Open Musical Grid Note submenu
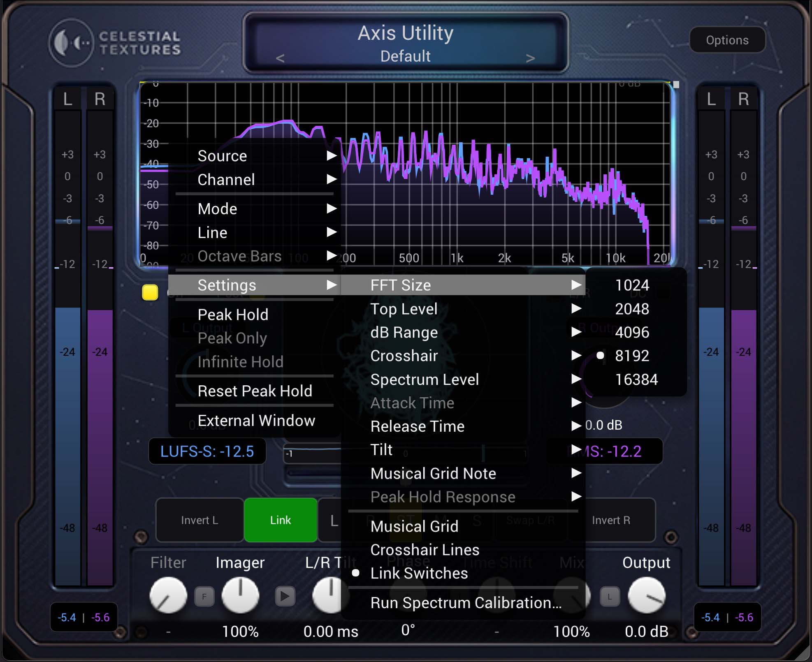This screenshot has height=662, width=812. [x=463, y=474]
